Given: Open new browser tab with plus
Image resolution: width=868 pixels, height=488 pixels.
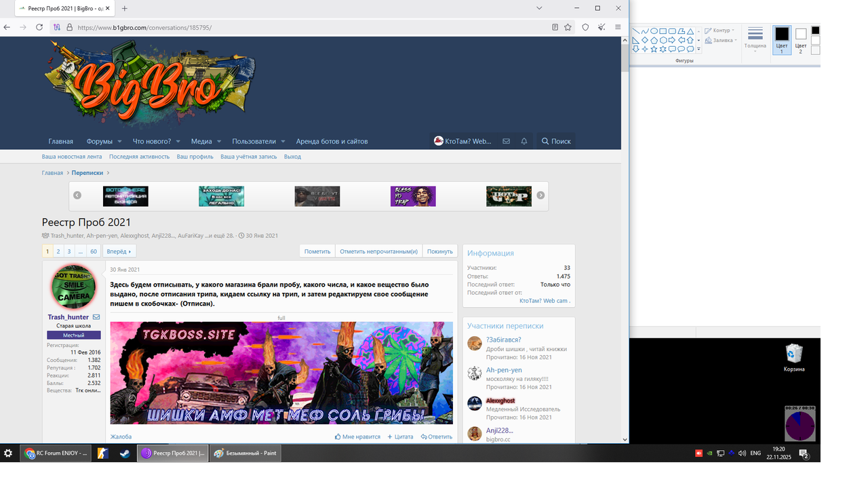Looking at the screenshot, I should point(125,8).
